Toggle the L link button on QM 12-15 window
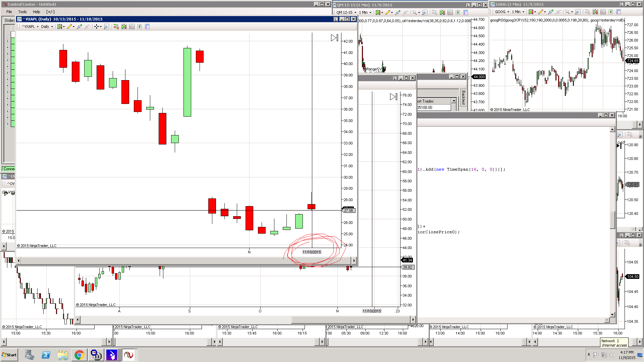Screen dimensions: 644x362 coord(468,5)
